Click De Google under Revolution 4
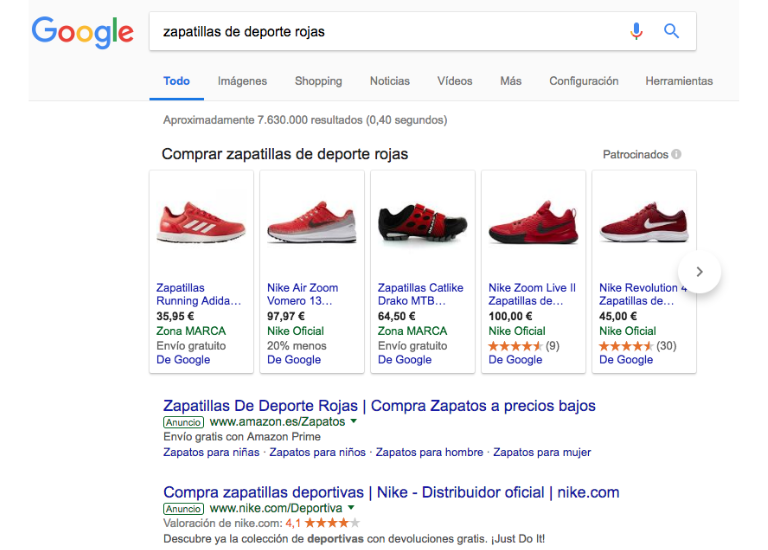 click(626, 359)
